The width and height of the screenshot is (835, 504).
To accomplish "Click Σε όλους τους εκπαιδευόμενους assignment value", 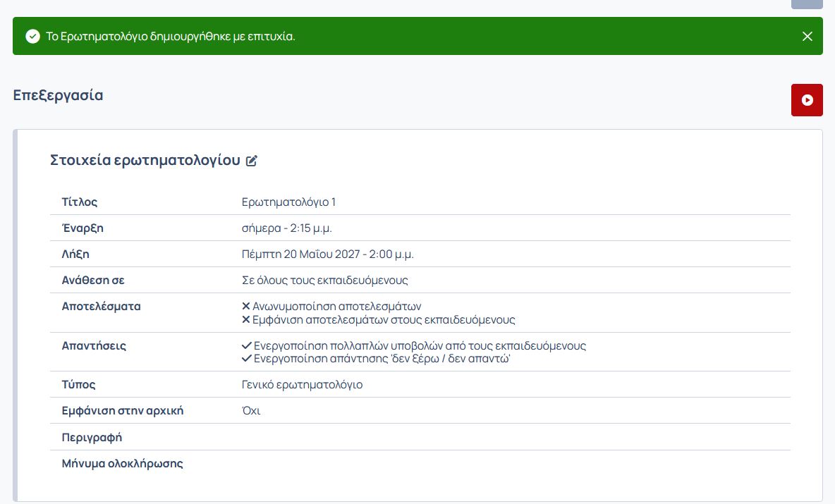I will (324, 281).
